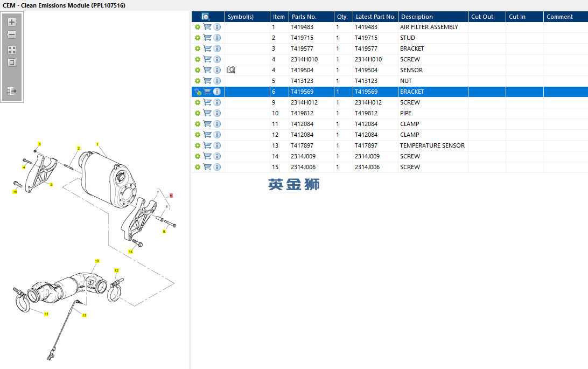
Task: Click the Cut In column header
Action: tap(524, 17)
